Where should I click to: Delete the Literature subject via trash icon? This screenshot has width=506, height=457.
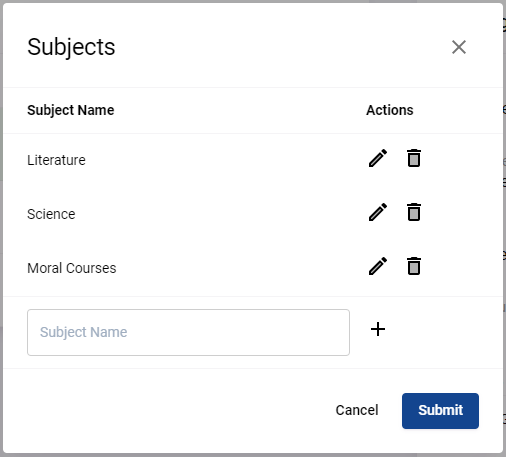tap(414, 158)
